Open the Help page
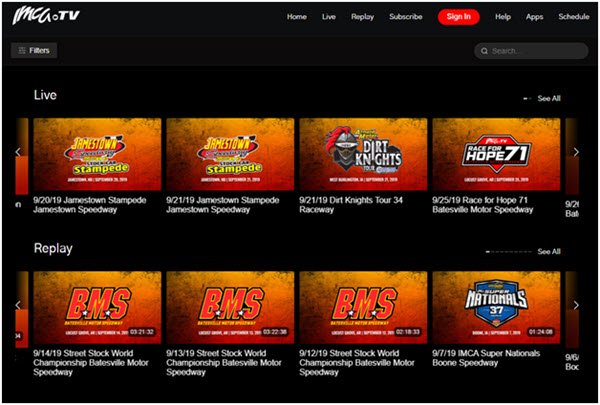600x405 pixels. 502,17
